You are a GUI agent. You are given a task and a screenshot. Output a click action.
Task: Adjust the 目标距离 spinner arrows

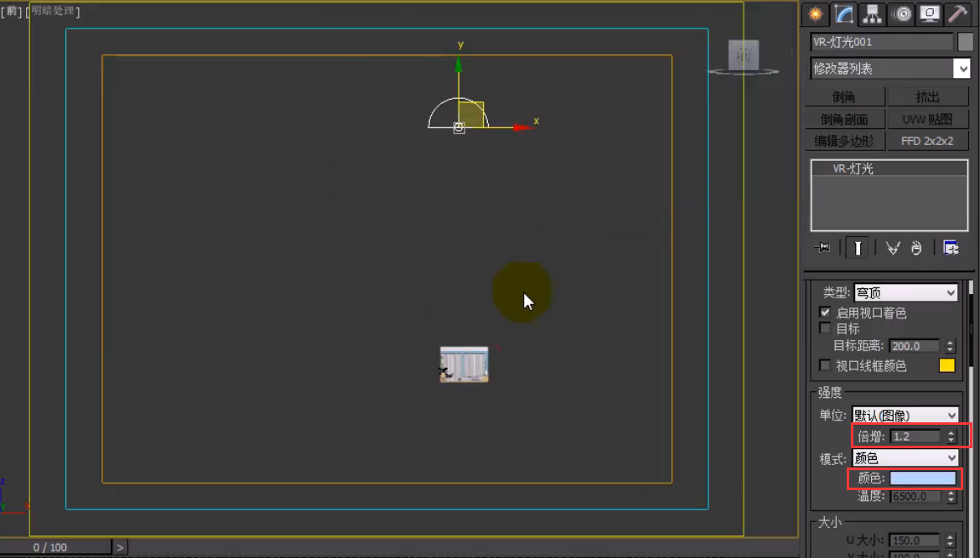[x=950, y=345]
